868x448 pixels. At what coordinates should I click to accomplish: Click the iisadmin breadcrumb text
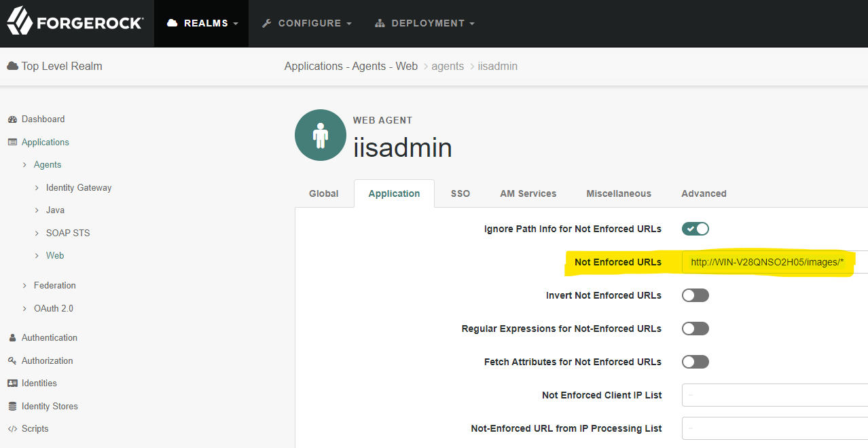[x=498, y=66]
